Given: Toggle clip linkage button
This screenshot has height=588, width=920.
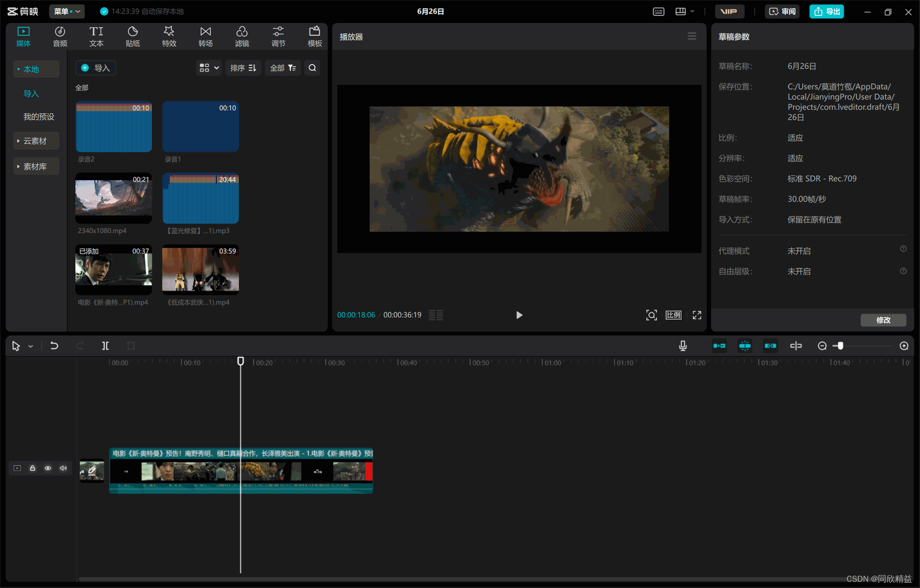Looking at the screenshot, I should (770, 346).
